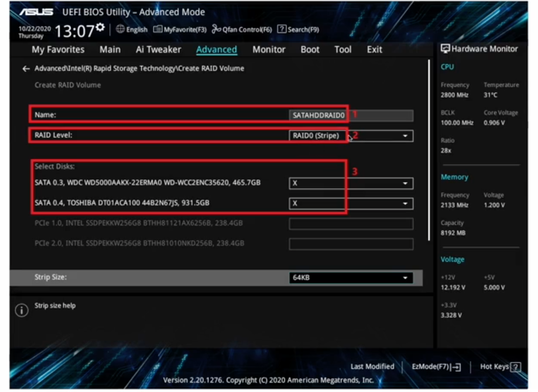Image resolution: width=538 pixels, height=392 pixels.
Task: Switch to Boot tab
Action: [310, 50]
